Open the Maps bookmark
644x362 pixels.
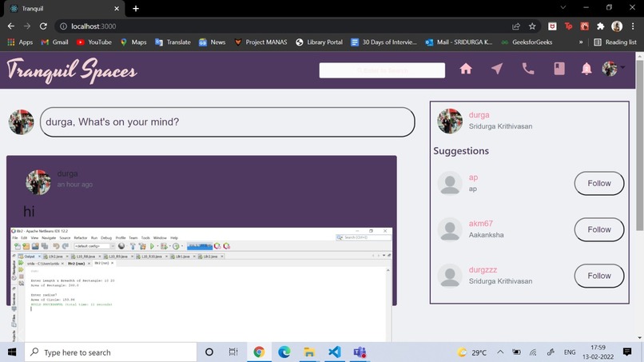pos(133,42)
